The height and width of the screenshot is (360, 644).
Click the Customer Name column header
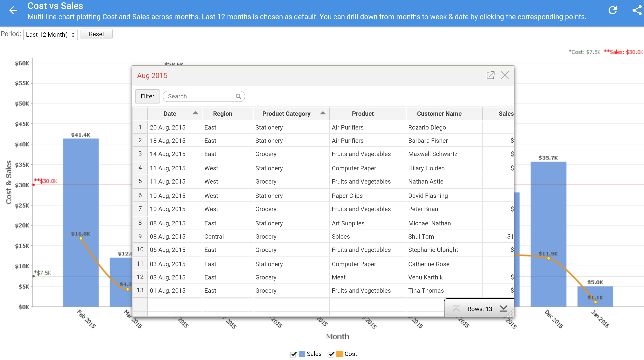439,114
